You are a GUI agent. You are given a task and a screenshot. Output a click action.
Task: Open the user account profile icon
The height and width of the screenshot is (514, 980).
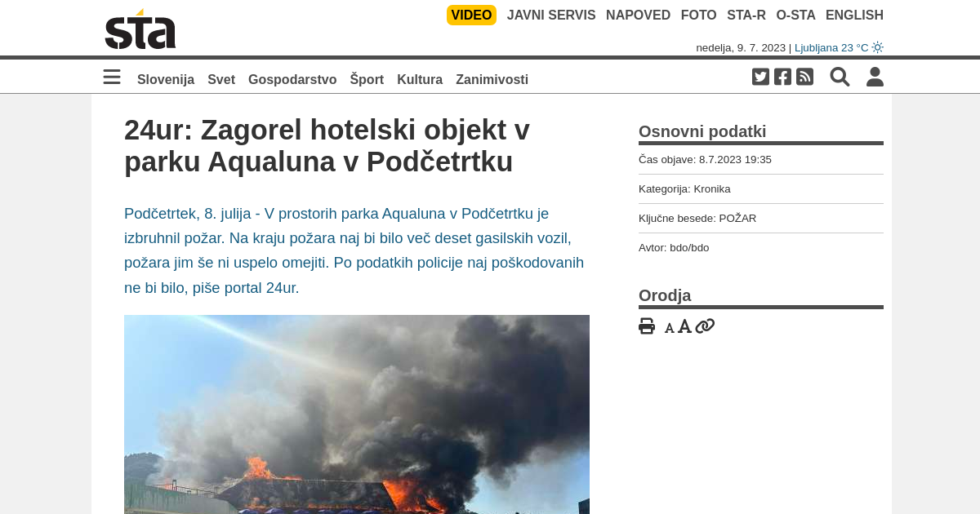point(875,77)
